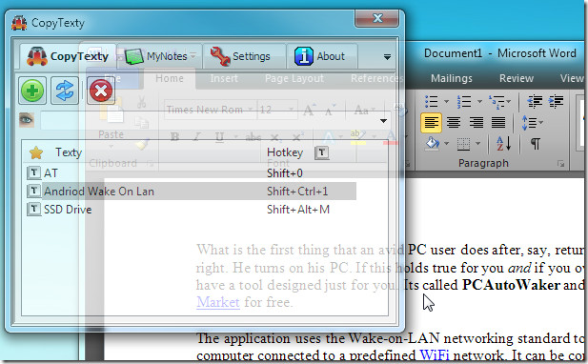The height and width of the screenshot is (364, 588).
Task: Open the Multilevel List dropdown arrow
Action: point(509,101)
